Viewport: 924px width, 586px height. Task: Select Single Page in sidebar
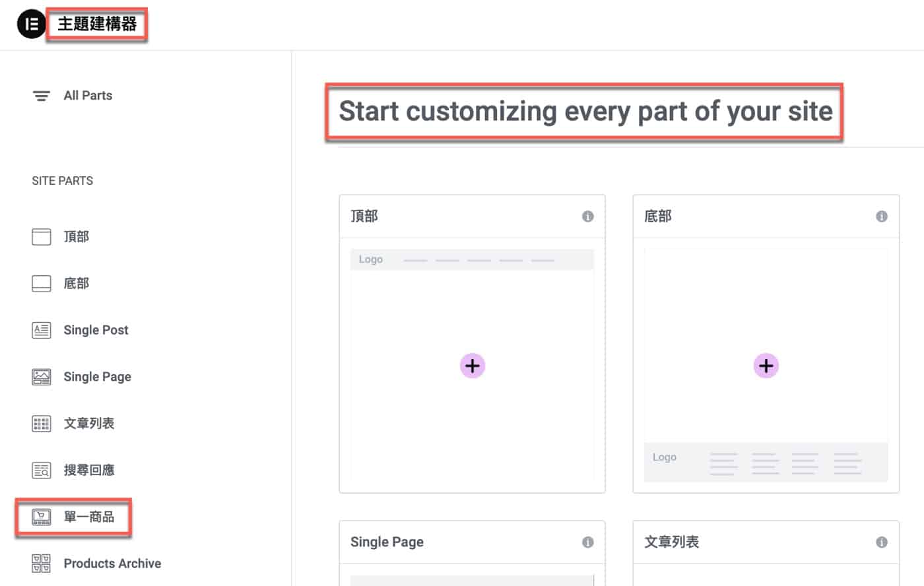[x=97, y=377]
